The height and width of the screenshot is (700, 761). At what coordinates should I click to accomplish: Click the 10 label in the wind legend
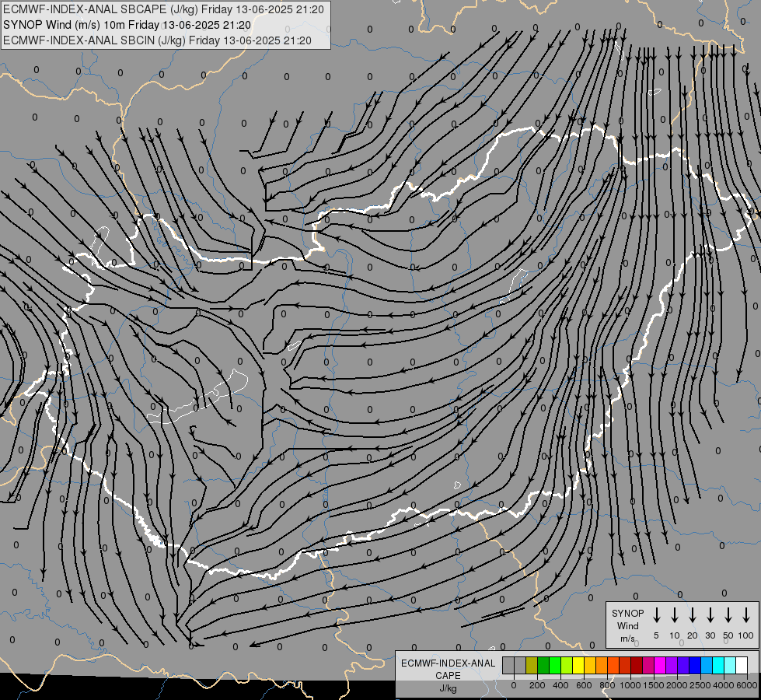(675, 635)
